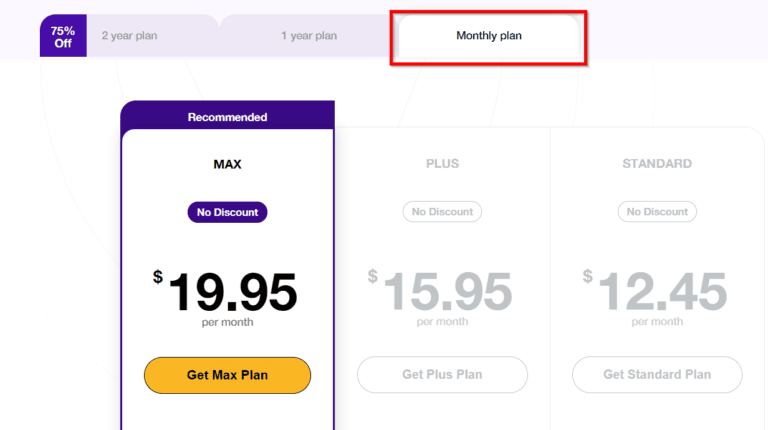Click the 15.95 Plus plan price
Screen dimensions: 768x430
click(x=447, y=292)
